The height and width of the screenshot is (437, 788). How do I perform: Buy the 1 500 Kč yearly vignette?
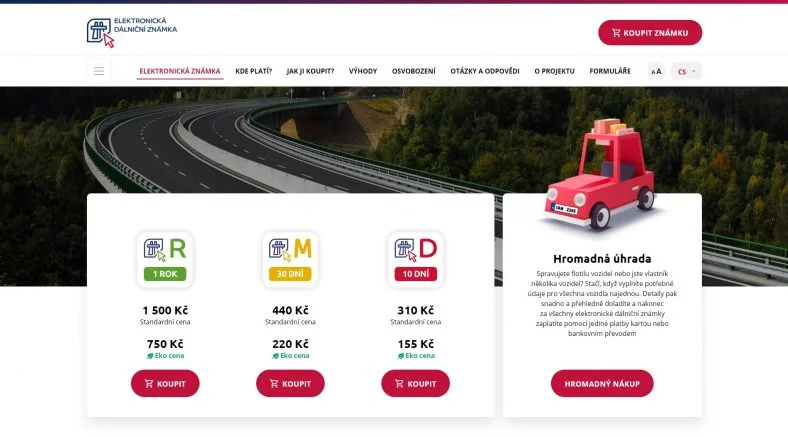[x=165, y=384]
